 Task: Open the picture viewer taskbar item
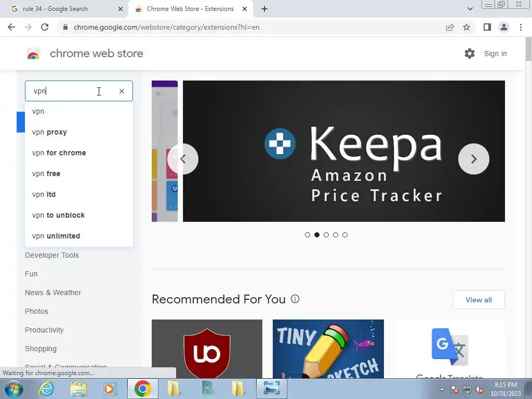[x=272, y=389]
